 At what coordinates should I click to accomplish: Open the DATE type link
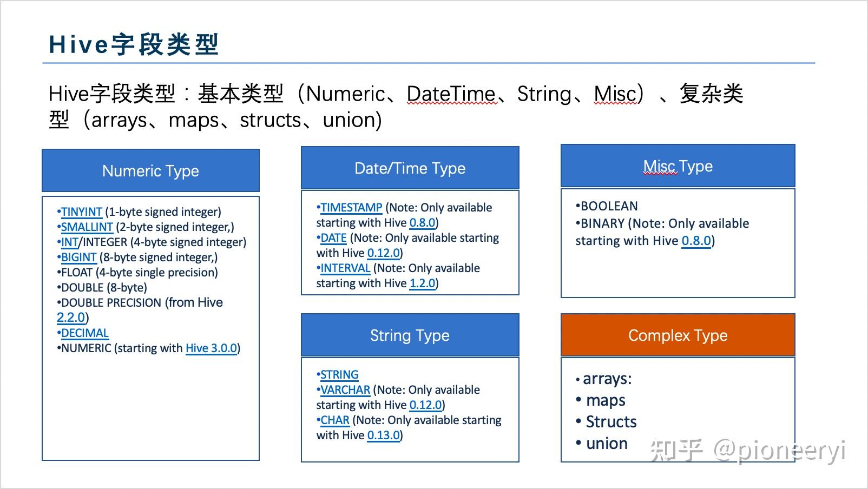coord(334,237)
